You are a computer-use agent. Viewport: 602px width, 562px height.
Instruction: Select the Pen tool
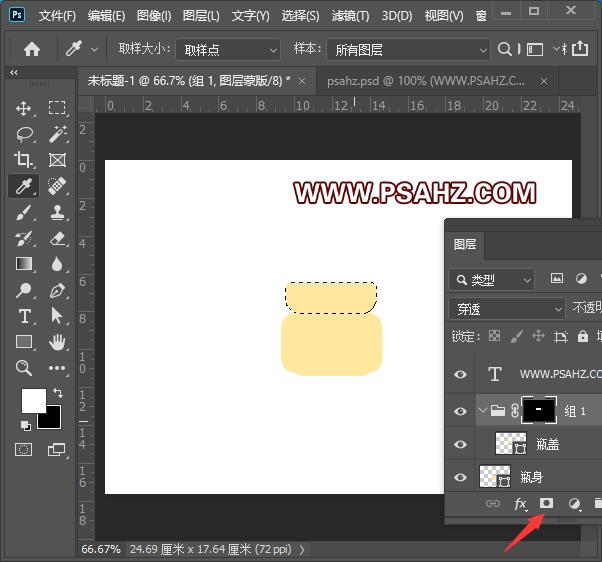(x=58, y=291)
